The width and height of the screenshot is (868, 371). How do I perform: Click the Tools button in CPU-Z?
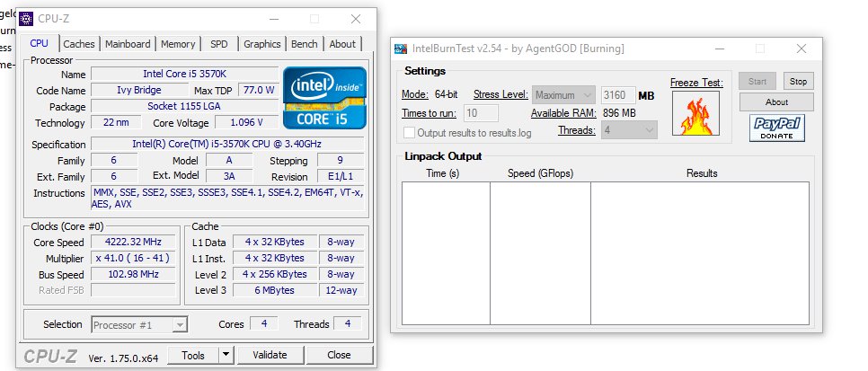click(x=193, y=355)
